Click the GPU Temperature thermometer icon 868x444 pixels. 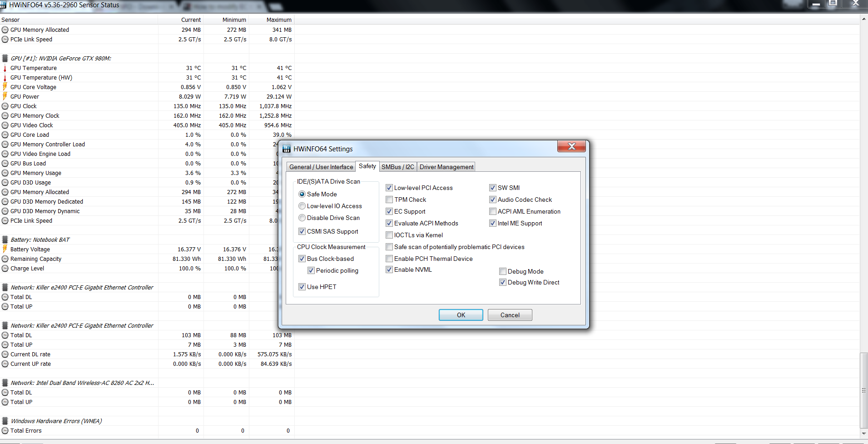pos(5,68)
